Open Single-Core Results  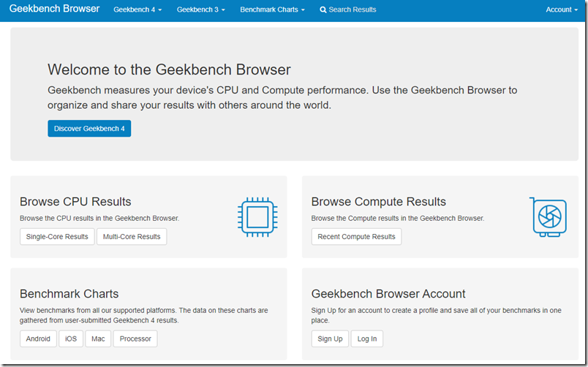coord(57,237)
